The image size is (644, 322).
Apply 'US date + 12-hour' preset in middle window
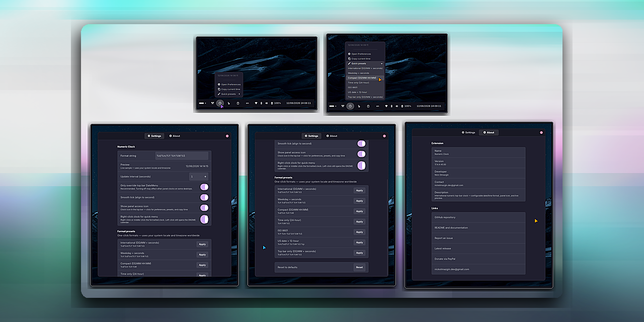pos(359,243)
